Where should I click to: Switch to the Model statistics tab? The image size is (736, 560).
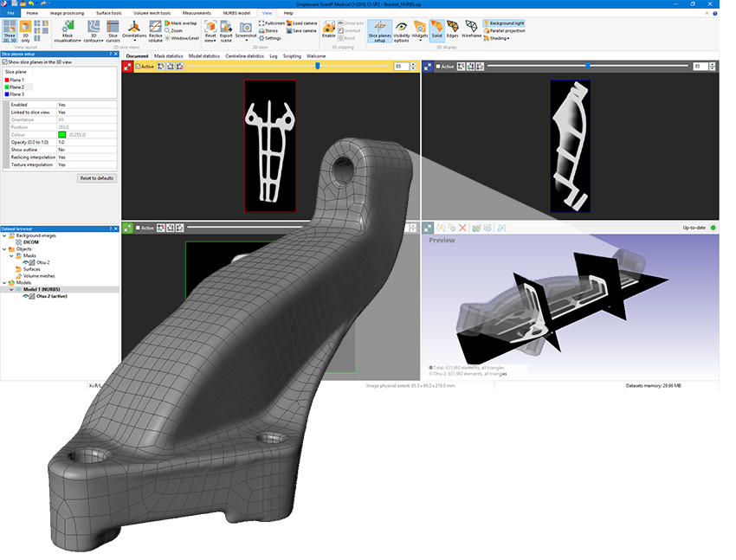(204, 55)
